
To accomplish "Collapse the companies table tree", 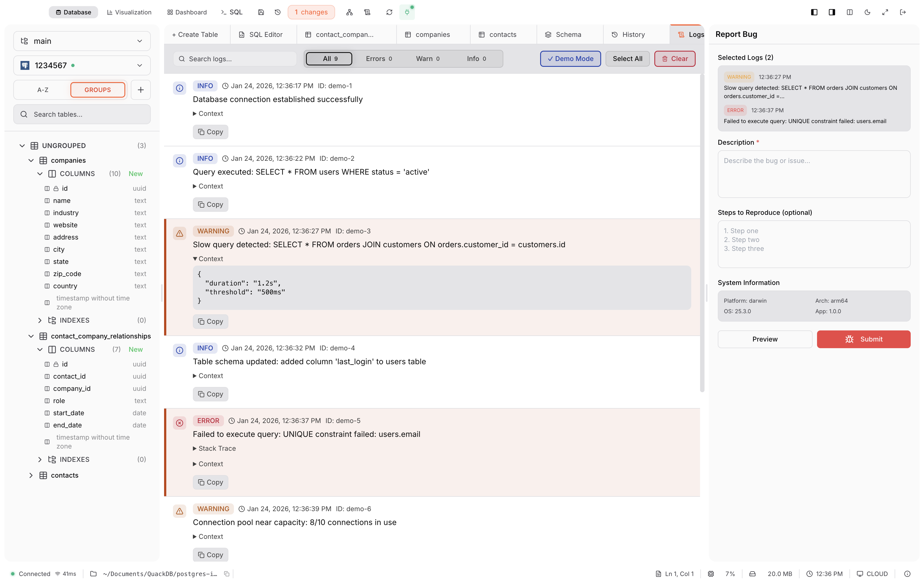I will coord(31,160).
